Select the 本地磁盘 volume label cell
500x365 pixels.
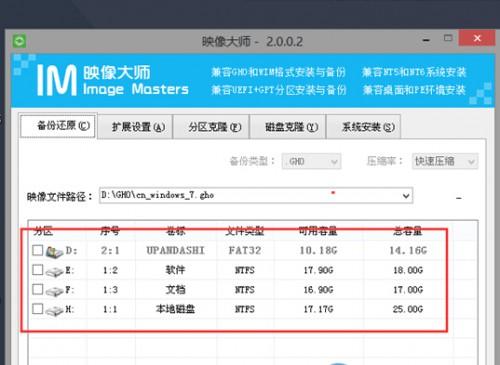(x=175, y=309)
